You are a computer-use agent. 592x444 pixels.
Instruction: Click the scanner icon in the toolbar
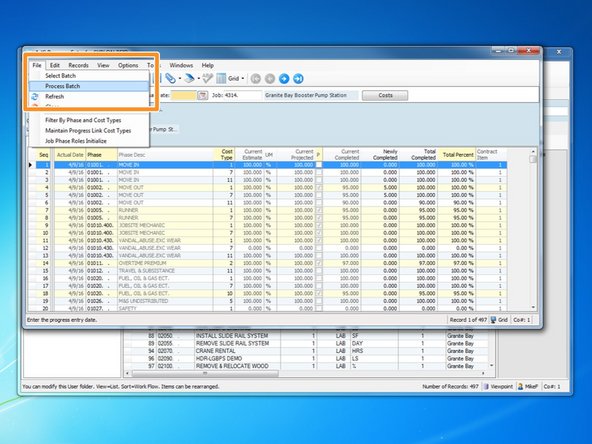190,79
